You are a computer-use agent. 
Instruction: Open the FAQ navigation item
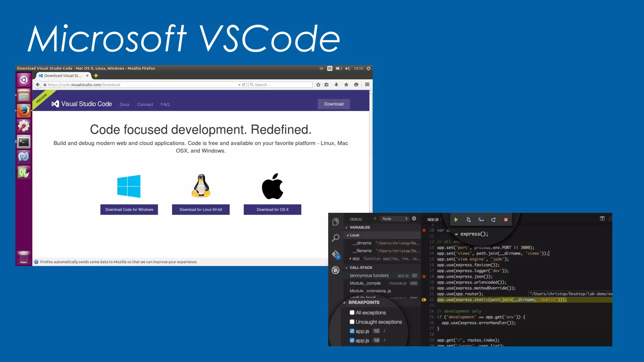click(x=165, y=105)
